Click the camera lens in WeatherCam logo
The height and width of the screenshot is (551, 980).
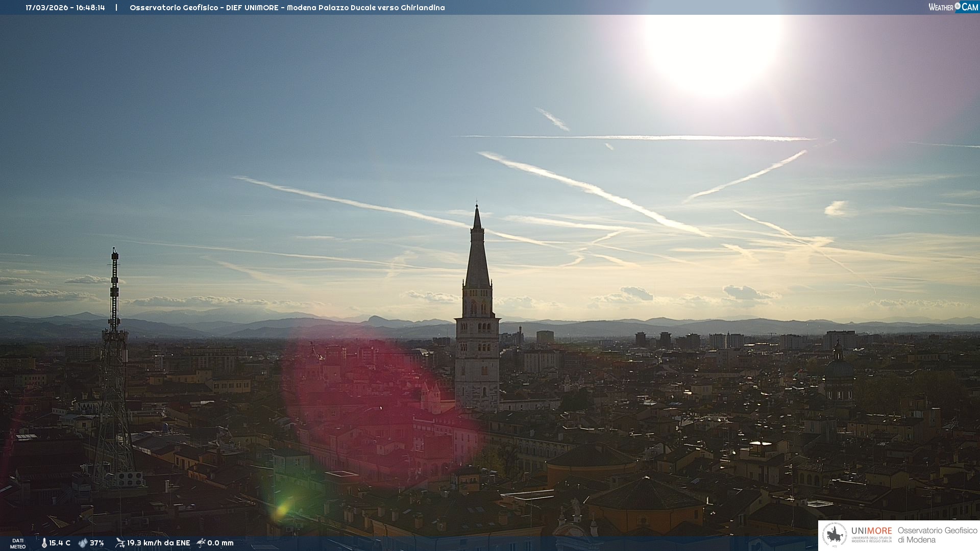[958, 6]
